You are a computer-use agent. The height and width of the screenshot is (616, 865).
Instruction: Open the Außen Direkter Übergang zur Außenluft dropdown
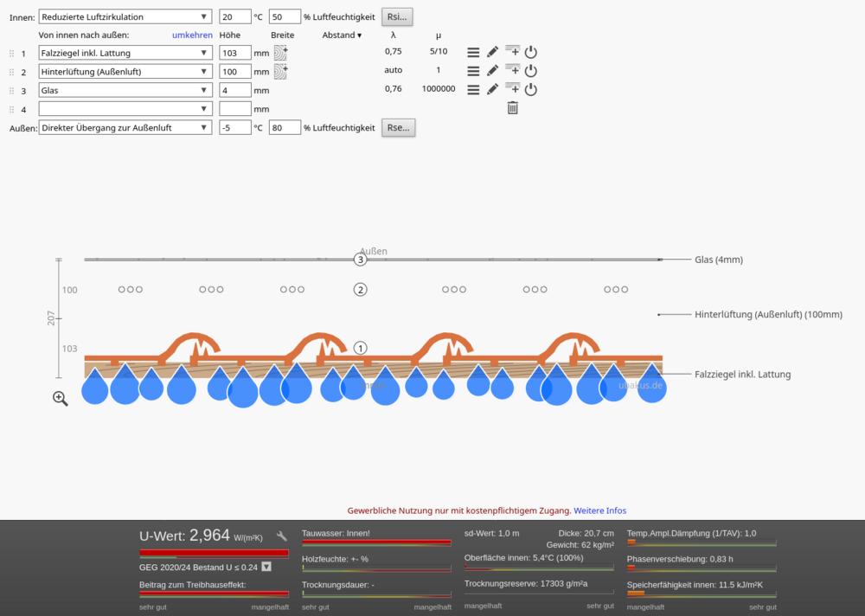point(125,127)
